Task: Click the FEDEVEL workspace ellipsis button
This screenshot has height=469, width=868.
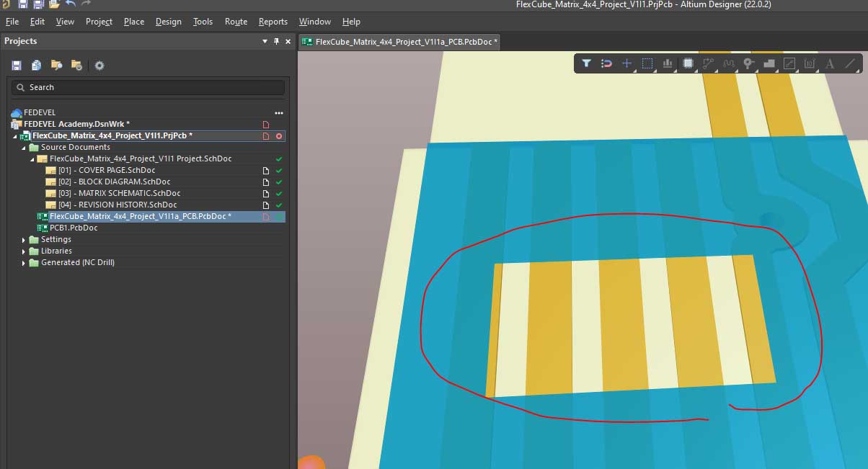Action: tap(279, 113)
